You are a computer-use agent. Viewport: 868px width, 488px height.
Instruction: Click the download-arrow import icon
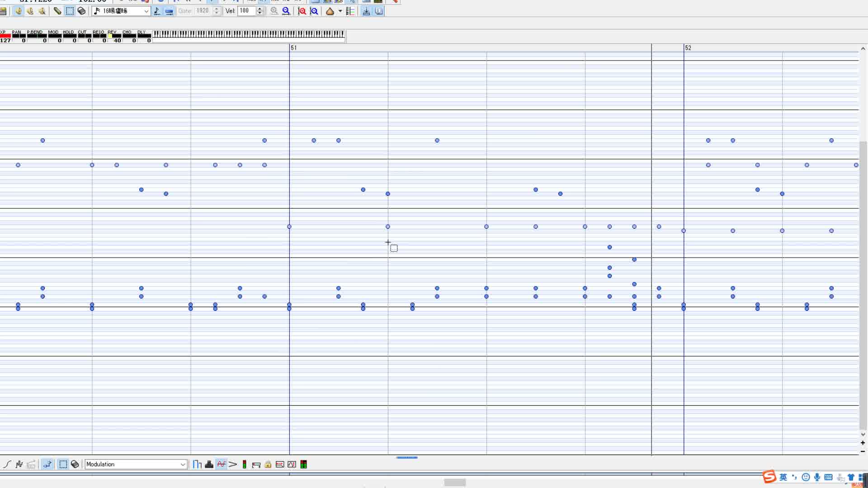pos(366,11)
